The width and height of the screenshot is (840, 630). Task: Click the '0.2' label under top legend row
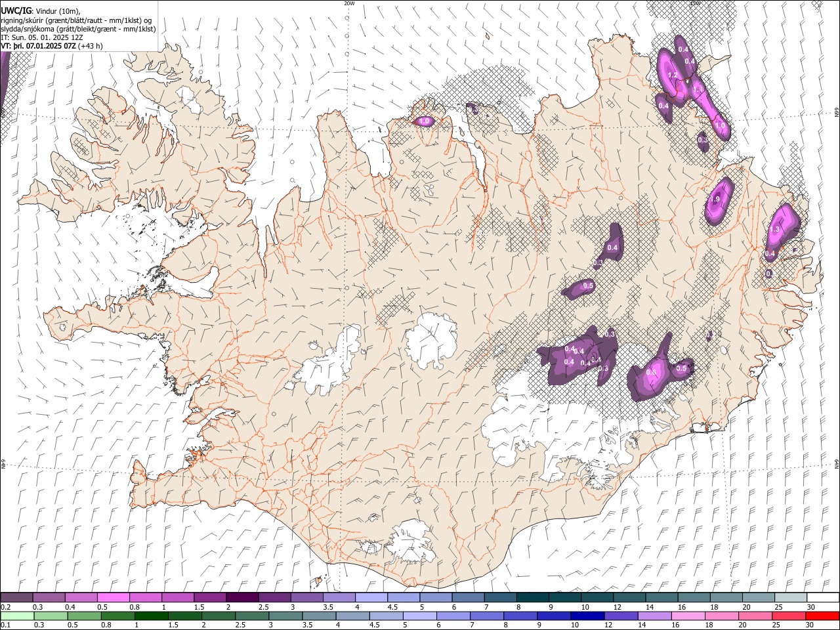pyautogui.click(x=6, y=607)
